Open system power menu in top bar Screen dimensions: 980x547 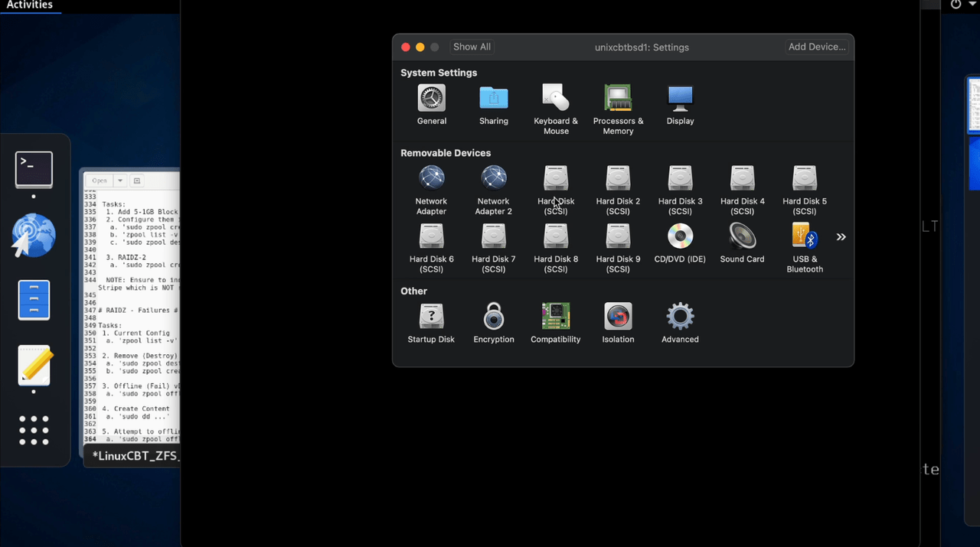(x=962, y=5)
